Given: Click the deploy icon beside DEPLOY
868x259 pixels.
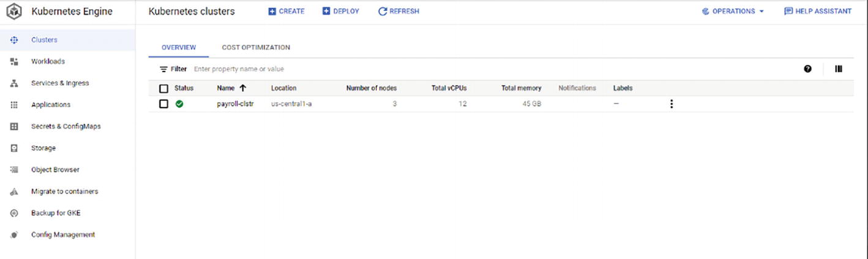Looking at the screenshot, I should (326, 11).
